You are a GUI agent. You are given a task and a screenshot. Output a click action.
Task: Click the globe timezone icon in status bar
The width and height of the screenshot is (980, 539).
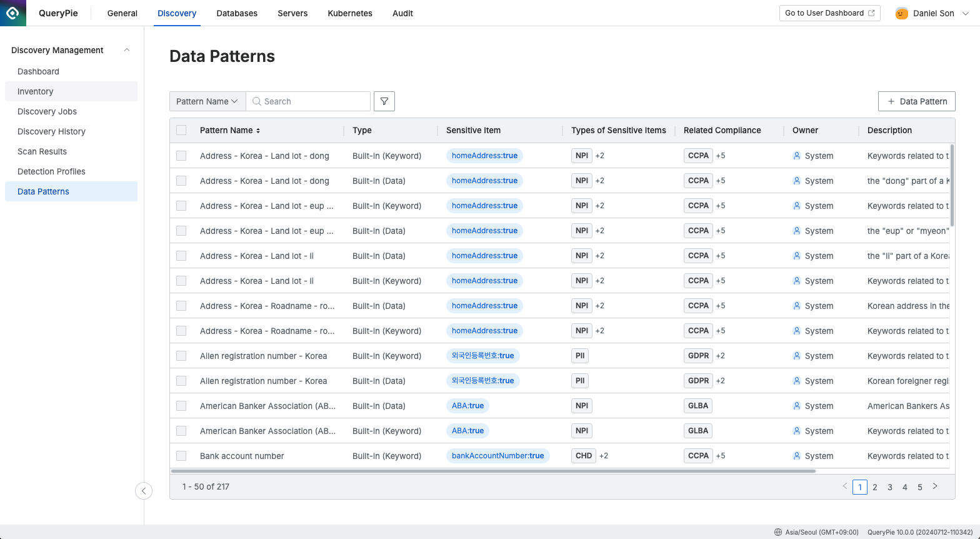[778, 532]
